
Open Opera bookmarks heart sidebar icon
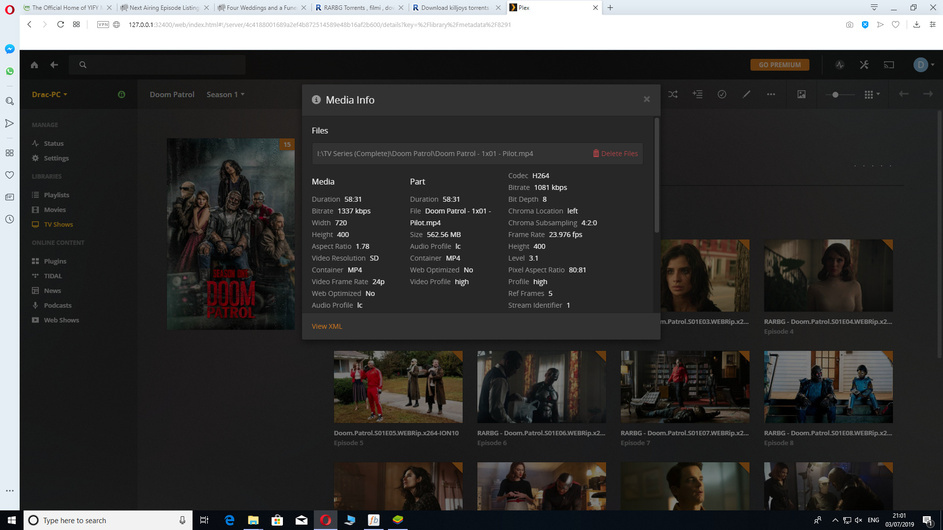(x=10, y=175)
